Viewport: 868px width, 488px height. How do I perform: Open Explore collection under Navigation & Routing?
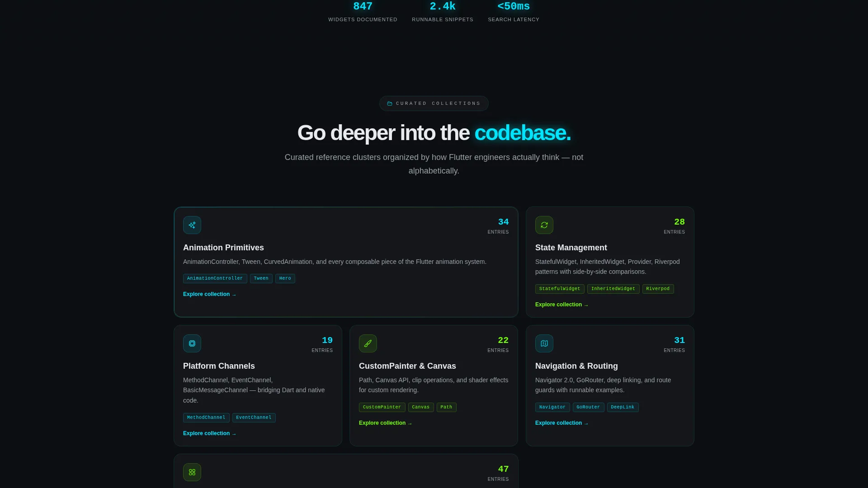point(562,423)
